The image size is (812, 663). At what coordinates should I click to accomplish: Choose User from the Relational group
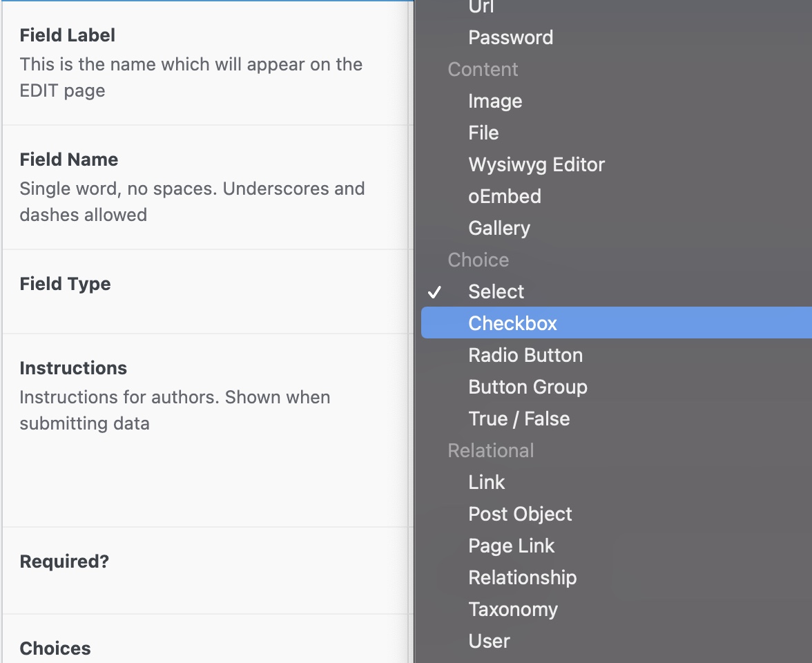coord(489,641)
